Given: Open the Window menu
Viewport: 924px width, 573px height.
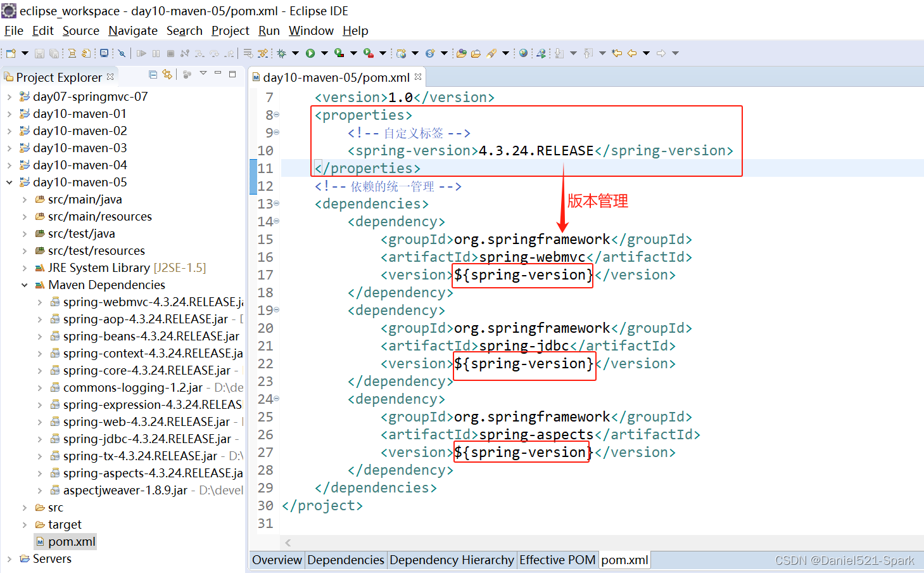Looking at the screenshot, I should (311, 30).
